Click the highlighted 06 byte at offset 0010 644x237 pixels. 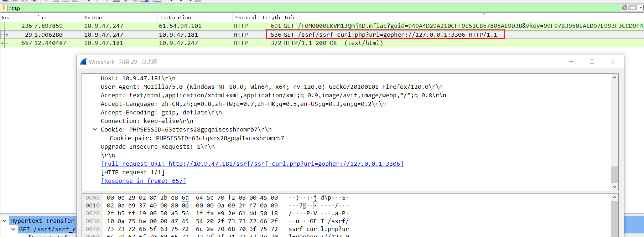(185, 205)
